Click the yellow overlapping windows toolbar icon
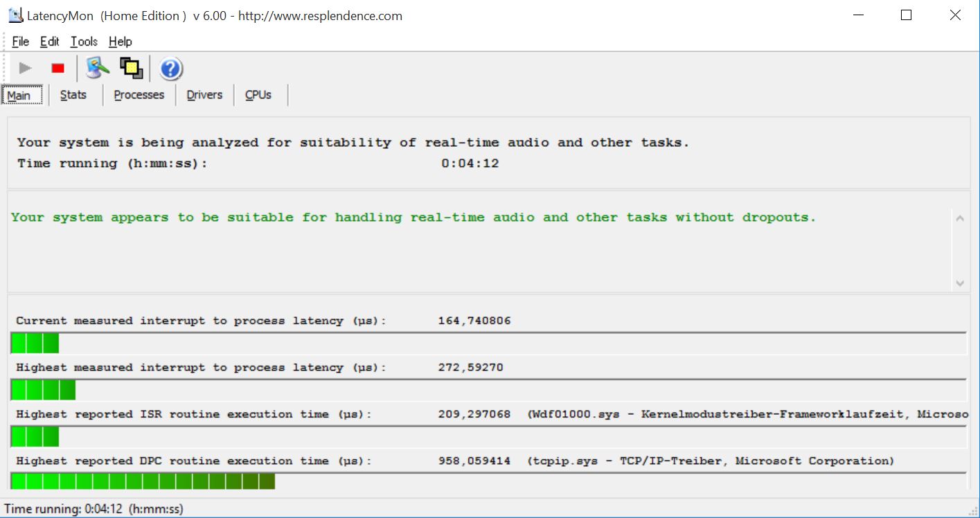This screenshot has height=518, width=980. 132,68
